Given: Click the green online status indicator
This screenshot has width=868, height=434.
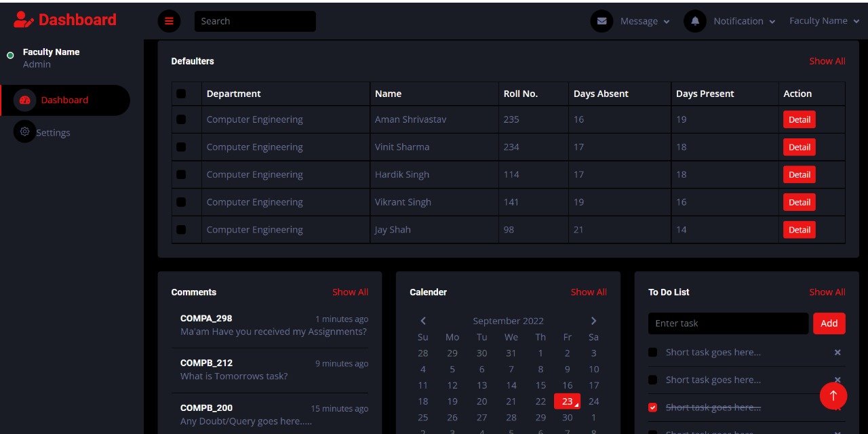Looking at the screenshot, I should coord(10,55).
